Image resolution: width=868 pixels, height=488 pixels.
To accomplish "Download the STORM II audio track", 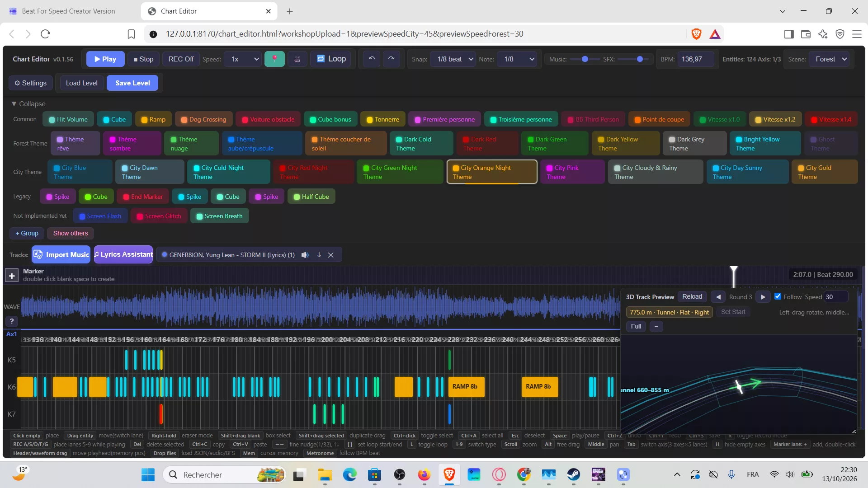I will pyautogui.click(x=319, y=255).
